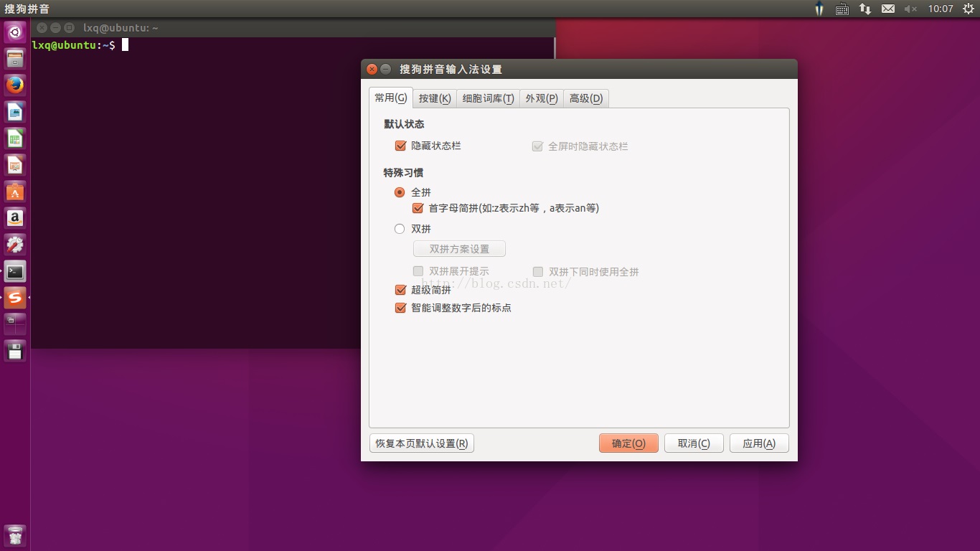The image size is (980, 551).
Task: Open the keyboard input method indicator
Action: (842, 9)
